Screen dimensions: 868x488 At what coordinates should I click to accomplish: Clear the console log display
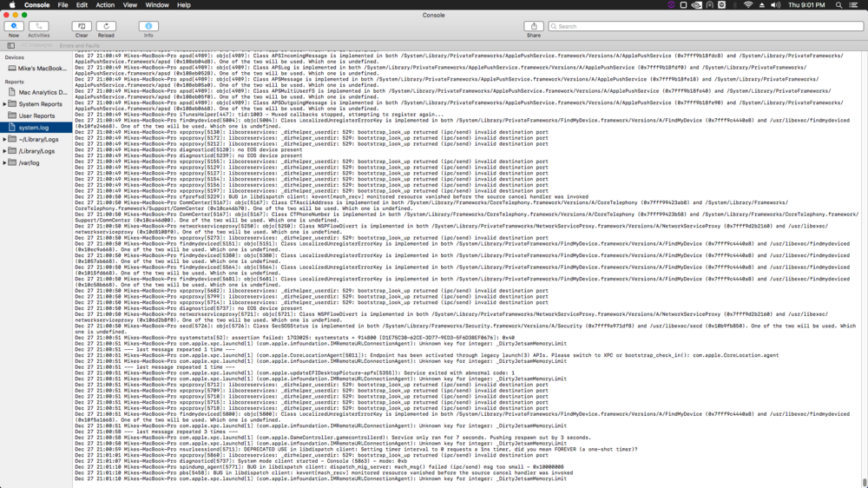[x=81, y=26]
